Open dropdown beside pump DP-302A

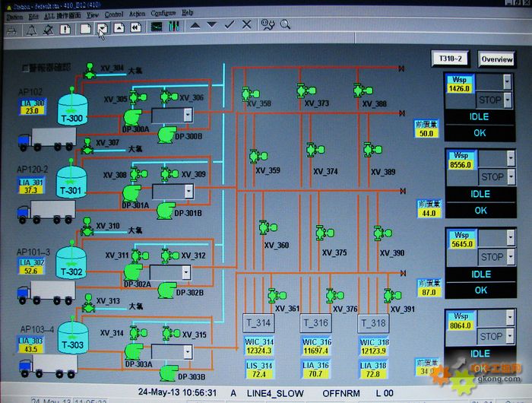click(x=186, y=272)
